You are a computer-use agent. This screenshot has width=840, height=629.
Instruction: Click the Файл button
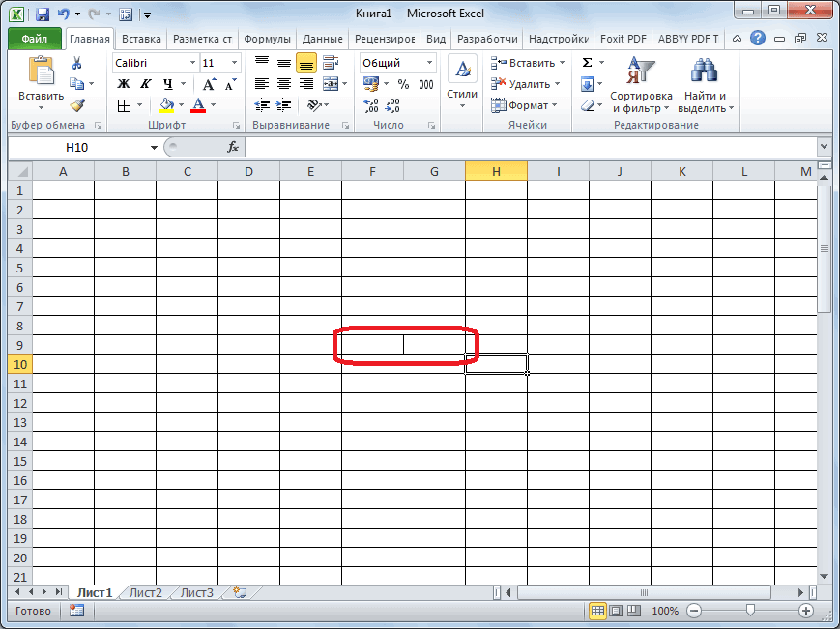[x=35, y=40]
